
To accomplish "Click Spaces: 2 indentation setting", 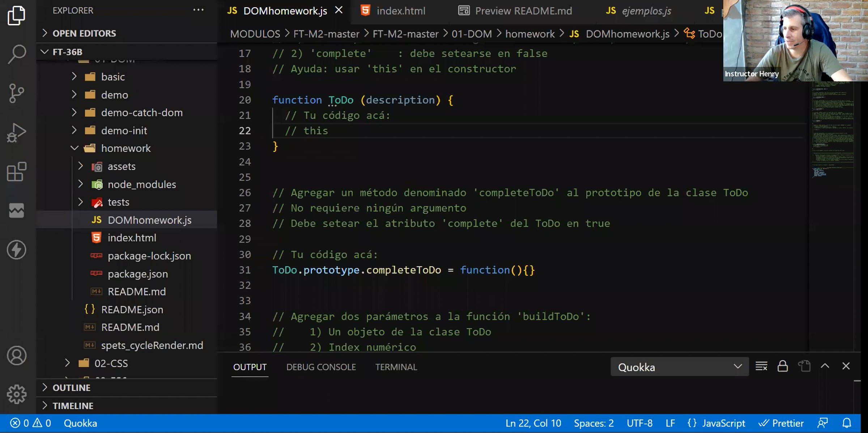I will [x=593, y=423].
